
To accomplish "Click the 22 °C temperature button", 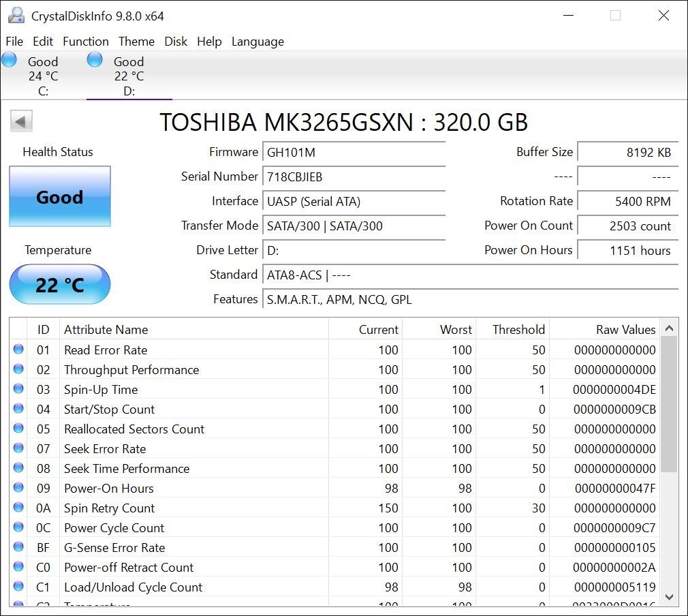I will point(60,285).
